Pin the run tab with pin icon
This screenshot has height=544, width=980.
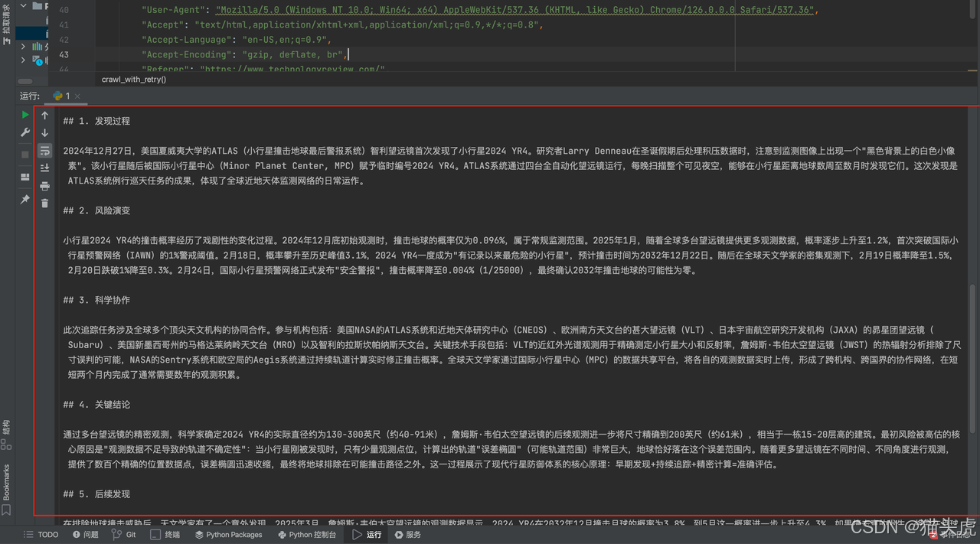coord(25,199)
